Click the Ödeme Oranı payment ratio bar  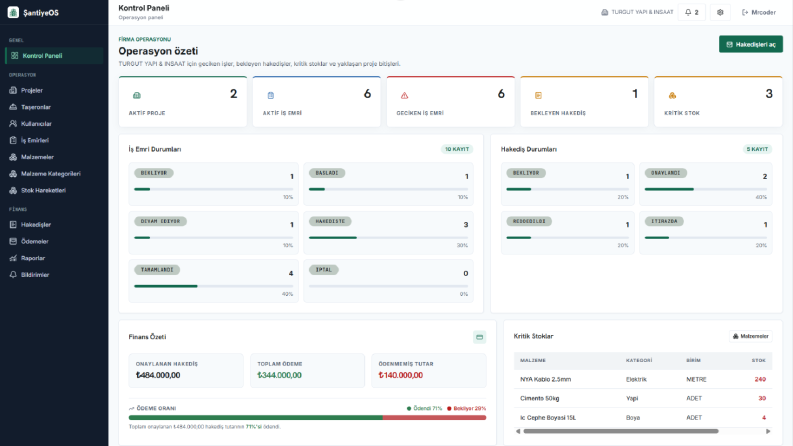[x=307, y=418]
